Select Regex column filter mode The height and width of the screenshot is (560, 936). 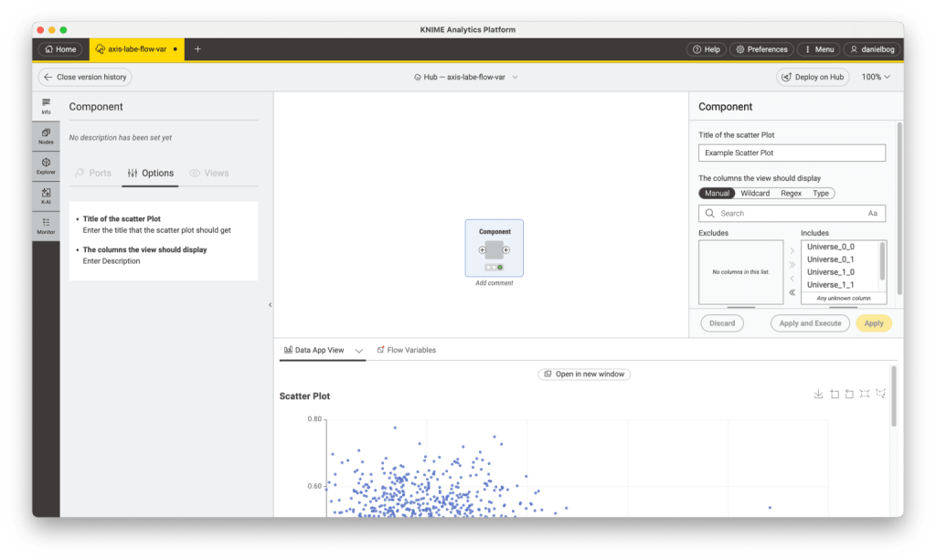pos(791,194)
